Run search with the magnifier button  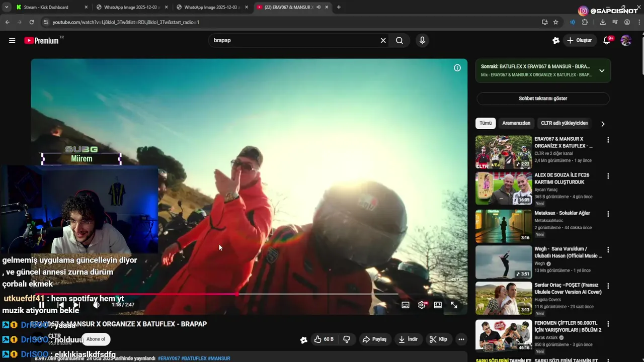tap(399, 40)
